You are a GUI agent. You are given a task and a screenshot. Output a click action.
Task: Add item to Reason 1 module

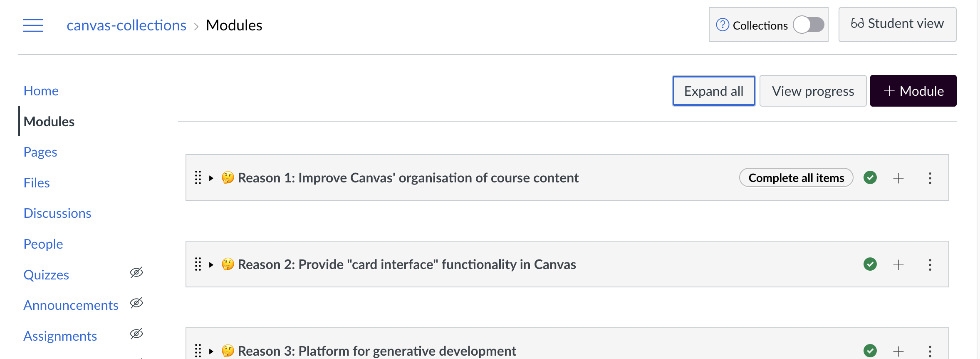[898, 178]
